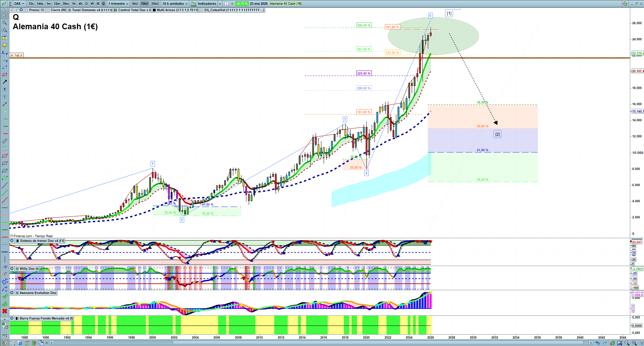
Task: Select the magnifying glass zoom tool
Action: 5,23
